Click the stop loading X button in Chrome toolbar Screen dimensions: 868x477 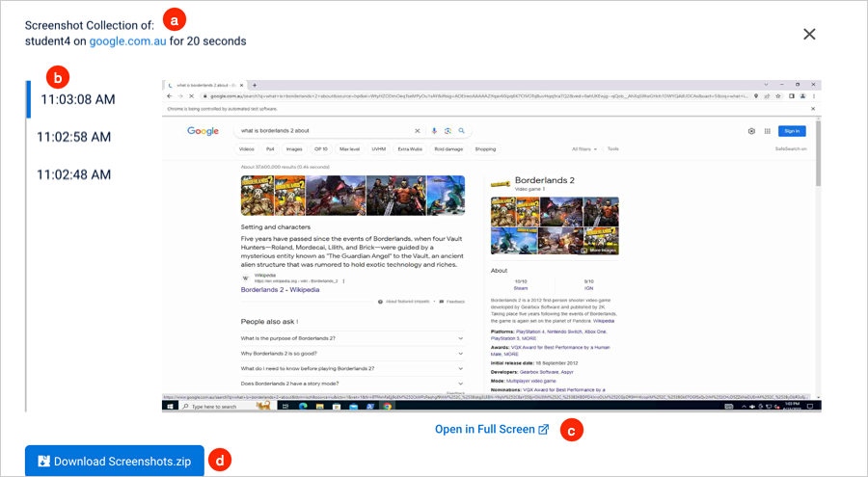pyautogui.click(x=191, y=96)
